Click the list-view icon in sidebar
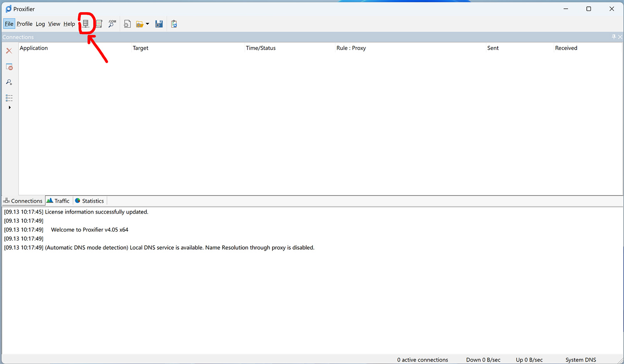This screenshot has height=364, width=624. pyautogui.click(x=9, y=98)
